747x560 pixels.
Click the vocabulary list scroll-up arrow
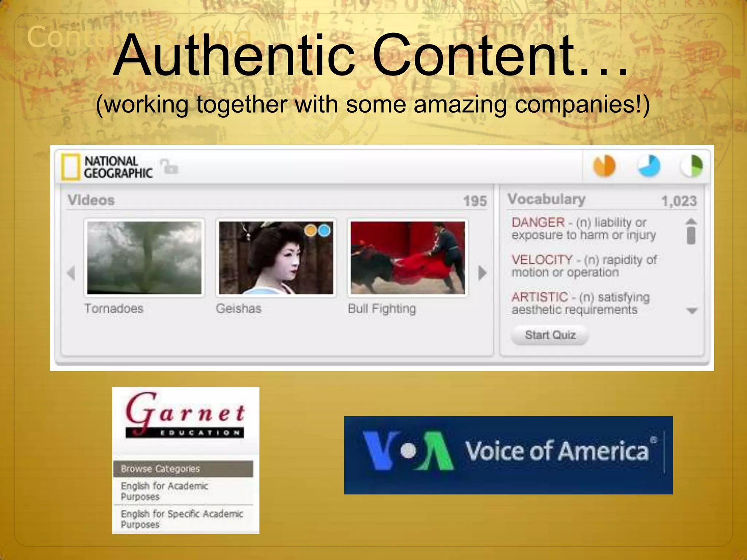pyautogui.click(x=691, y=221)
